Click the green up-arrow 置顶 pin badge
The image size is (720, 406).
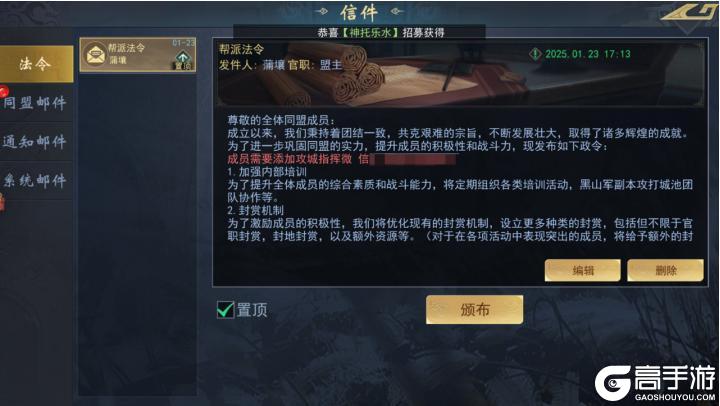[x=183, y=60]
